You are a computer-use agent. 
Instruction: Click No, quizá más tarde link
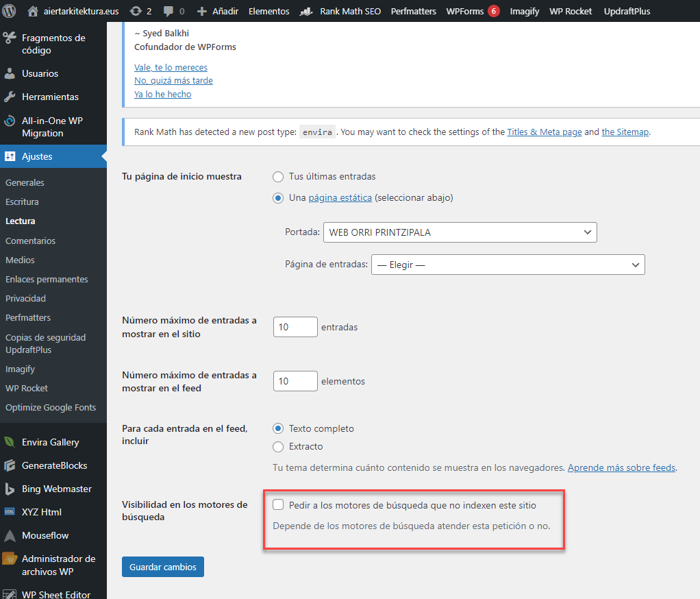click(174, 81)
